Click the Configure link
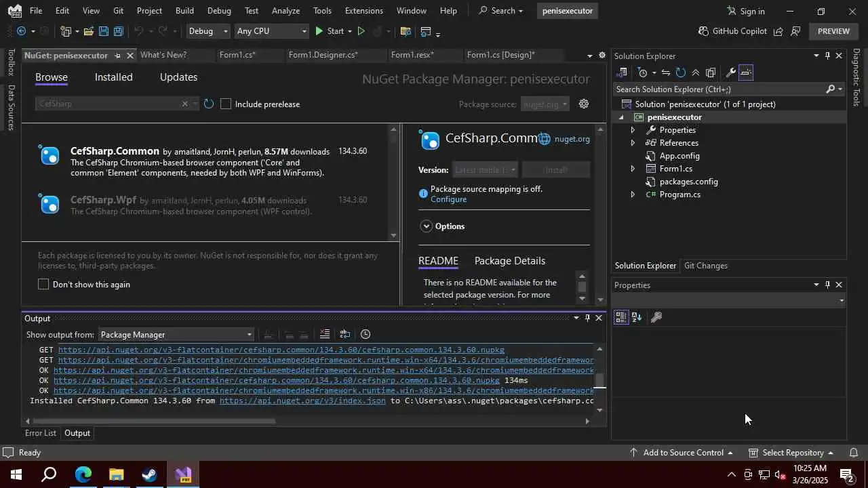868x488 pixels. 448,199
